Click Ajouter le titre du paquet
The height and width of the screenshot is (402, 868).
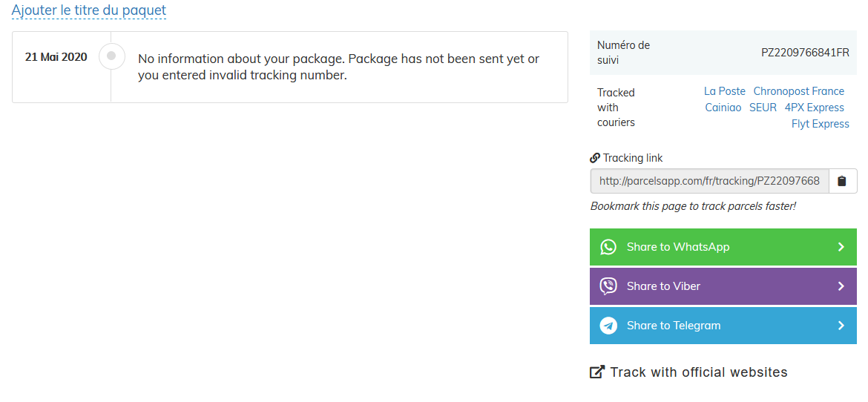click(x=89, y=10)
